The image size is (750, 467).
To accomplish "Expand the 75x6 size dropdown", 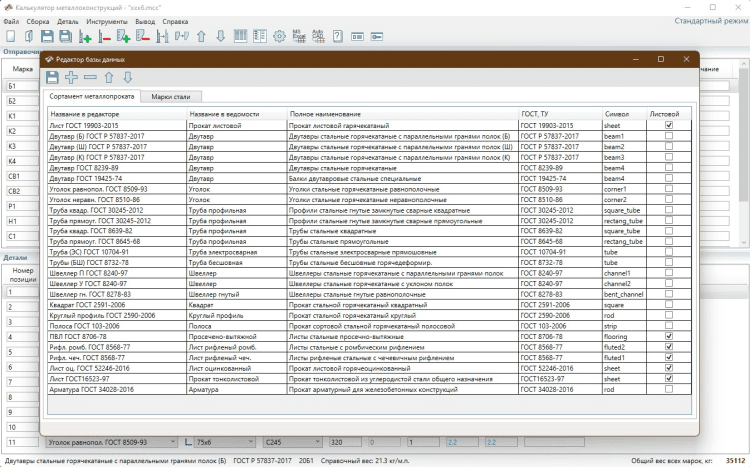I will tap(250, 441).
